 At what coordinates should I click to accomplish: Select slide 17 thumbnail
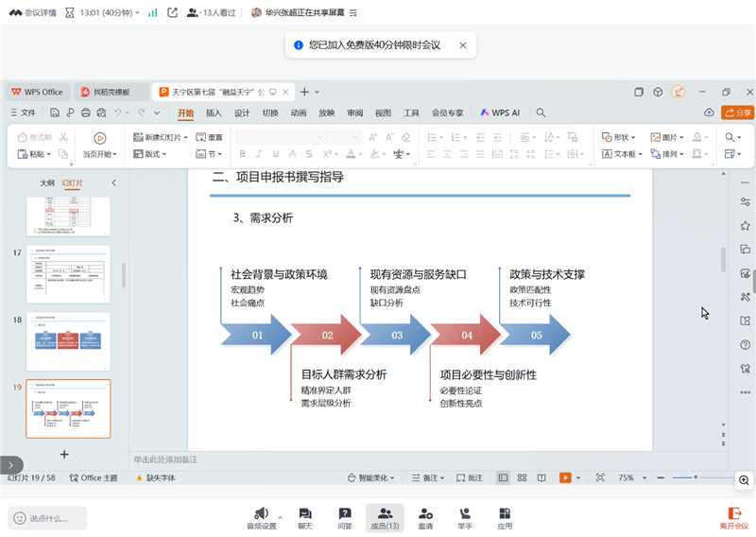click(x=68, y=274)
